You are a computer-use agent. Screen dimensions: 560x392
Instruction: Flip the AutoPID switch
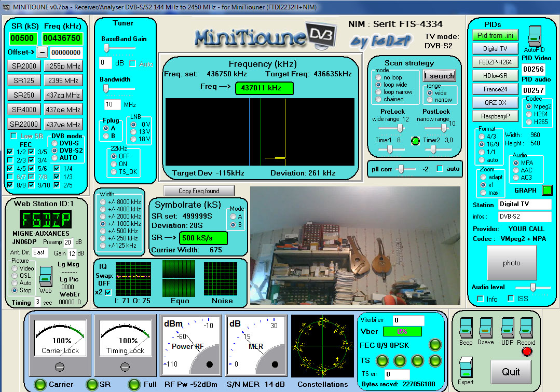(535, 37)
